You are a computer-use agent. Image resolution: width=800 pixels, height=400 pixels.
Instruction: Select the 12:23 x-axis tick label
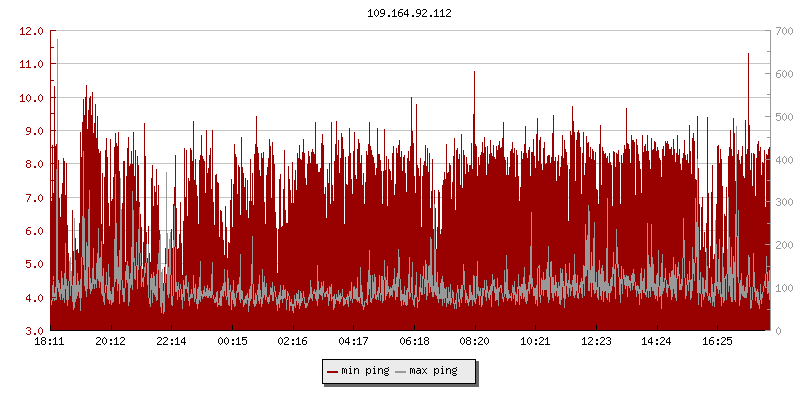tap(595, 342)
